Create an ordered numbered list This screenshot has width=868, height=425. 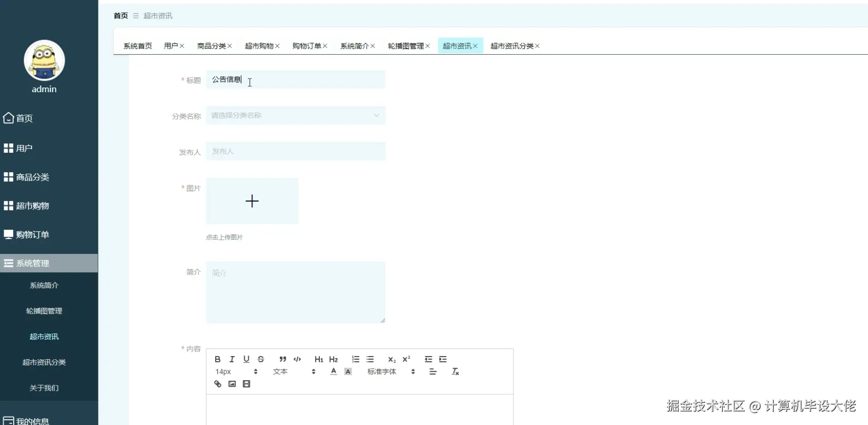tap(356, 359)
